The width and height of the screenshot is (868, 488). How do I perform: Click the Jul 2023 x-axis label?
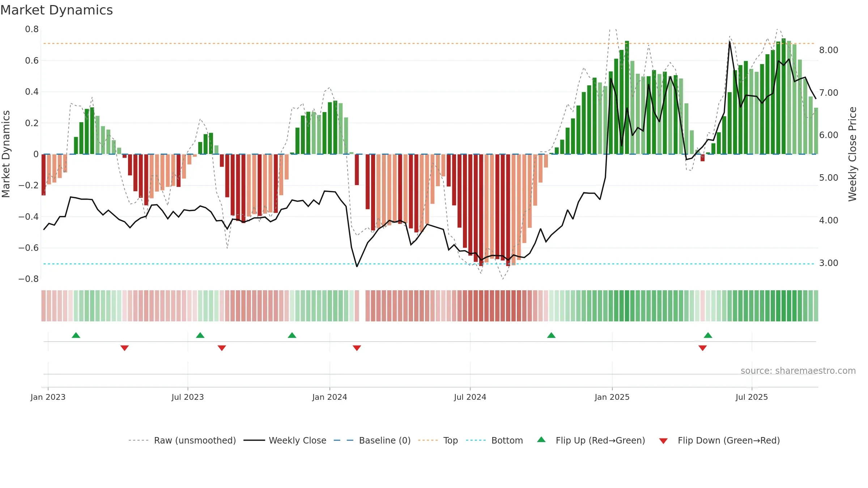point(188,397)
